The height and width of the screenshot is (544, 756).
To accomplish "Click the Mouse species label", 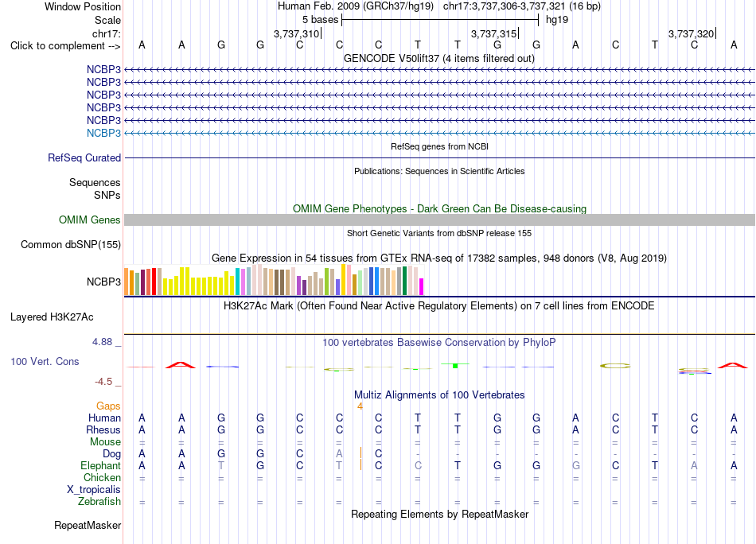I will [105, 442].
